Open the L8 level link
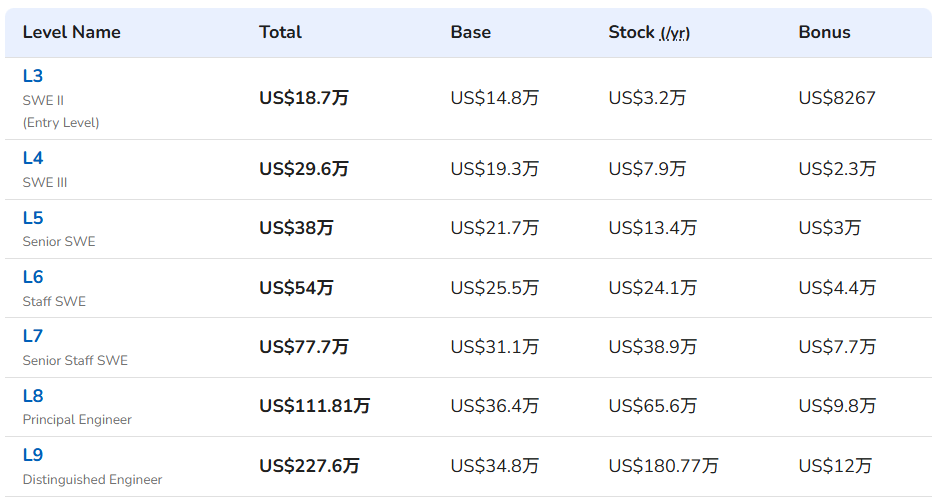 point(33,396)
